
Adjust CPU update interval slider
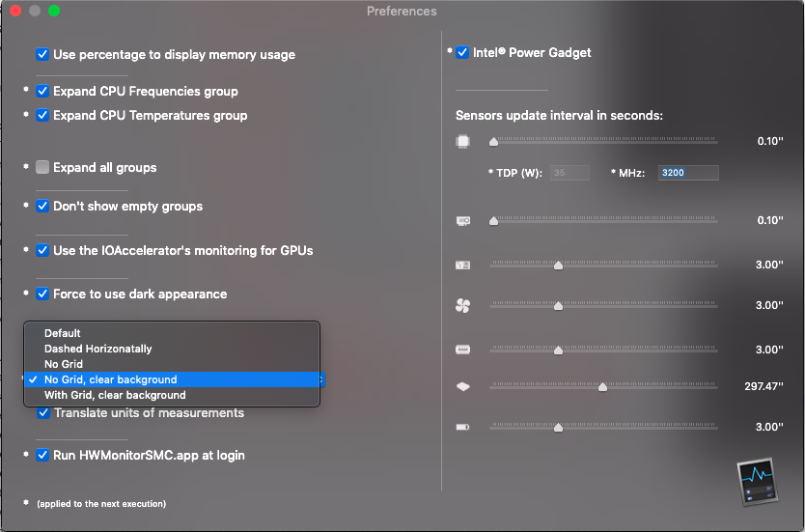[493, 141]
